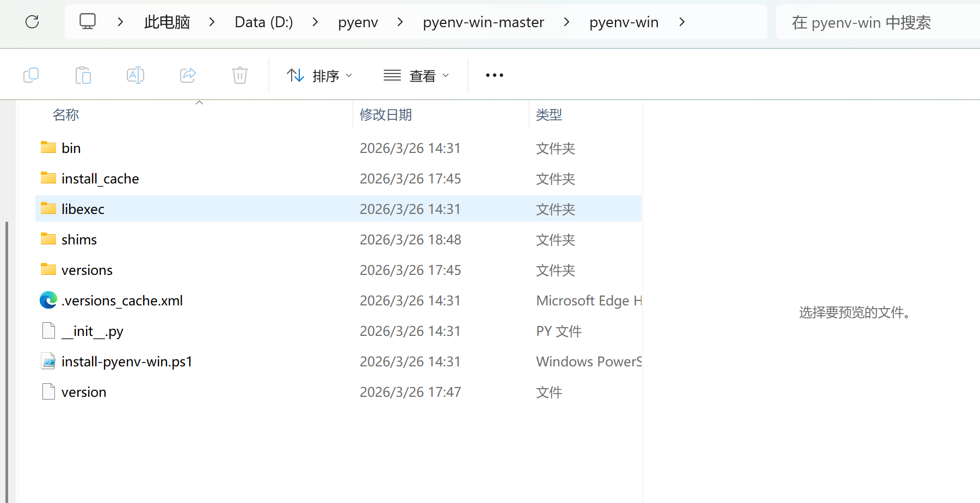This screenshot has width=980, height=503.
Task: Click the versions folder icon
Action: (x=48, y=269)
